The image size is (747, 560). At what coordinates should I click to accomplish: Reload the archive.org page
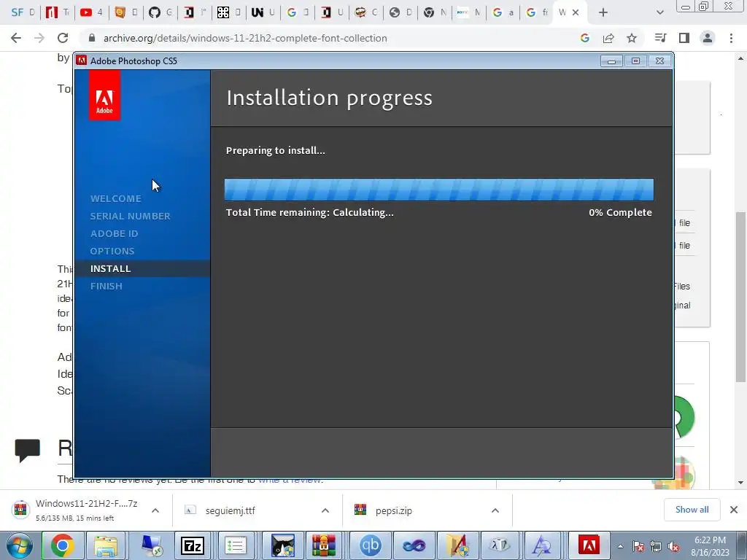[63, 38]
